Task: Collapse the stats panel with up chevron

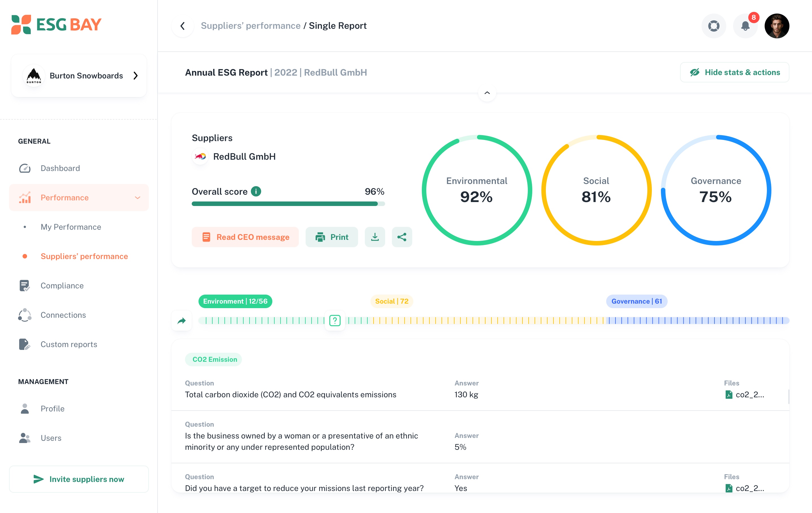Action: (487, 93)
